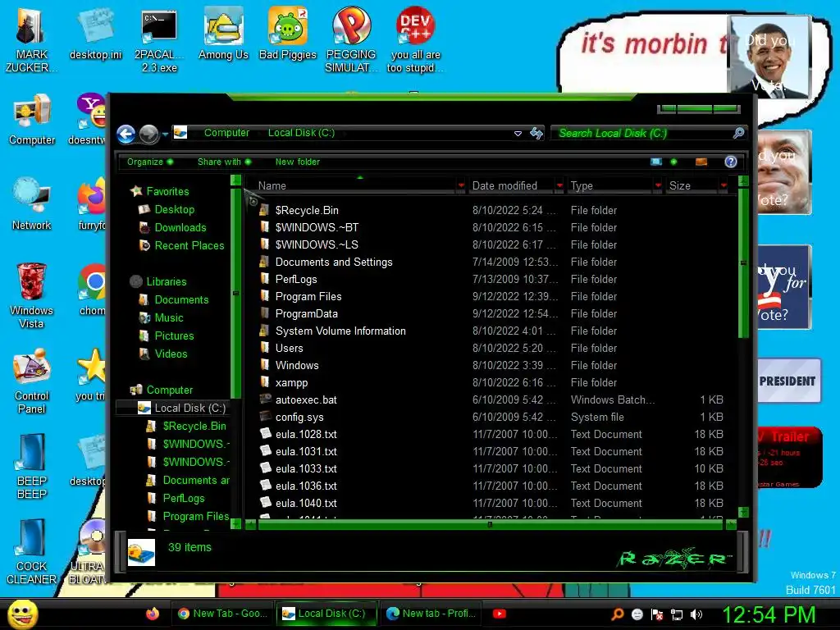The width and height of the screenshot is (840, 630).
Task: Open the smiley Start button
Action: click(22, 614)
